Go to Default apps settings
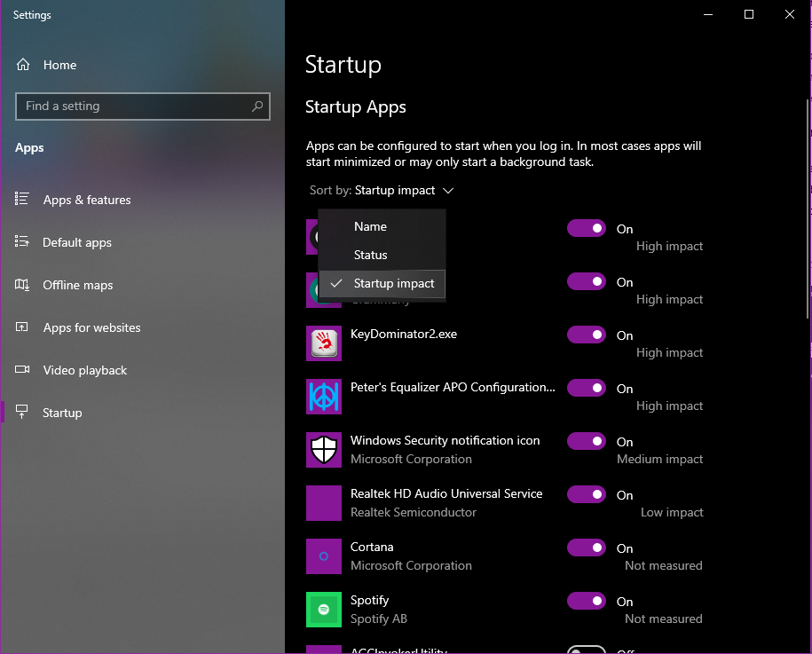The image size is (812, 654). [x=77, y=243]
